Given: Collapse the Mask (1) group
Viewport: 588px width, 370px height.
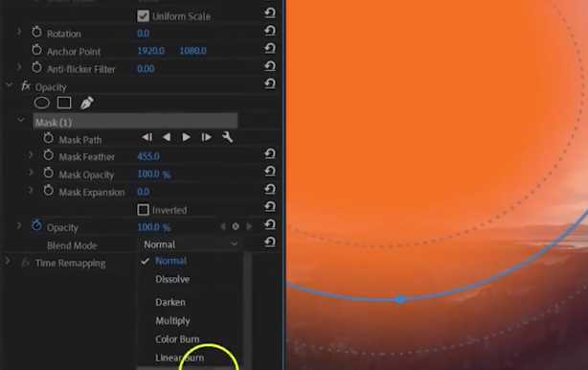Looking at the screenshot, I should (21, 120).
